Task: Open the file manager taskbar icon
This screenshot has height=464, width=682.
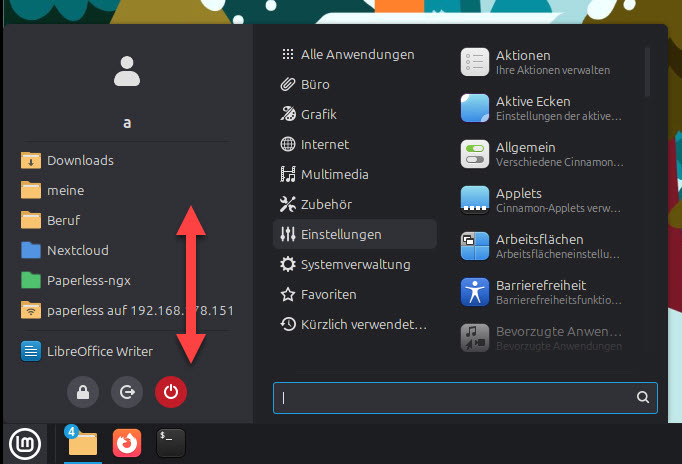Action: tap(82, 444)
